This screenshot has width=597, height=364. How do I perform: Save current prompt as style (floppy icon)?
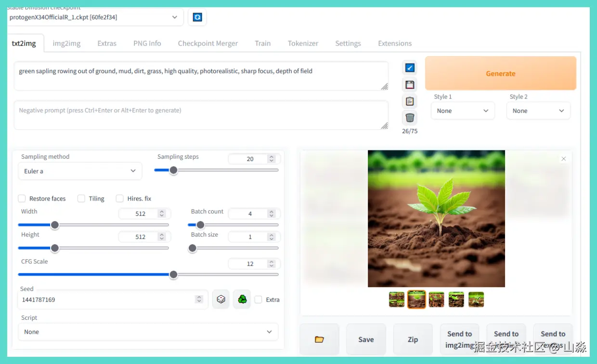point(410,85)
